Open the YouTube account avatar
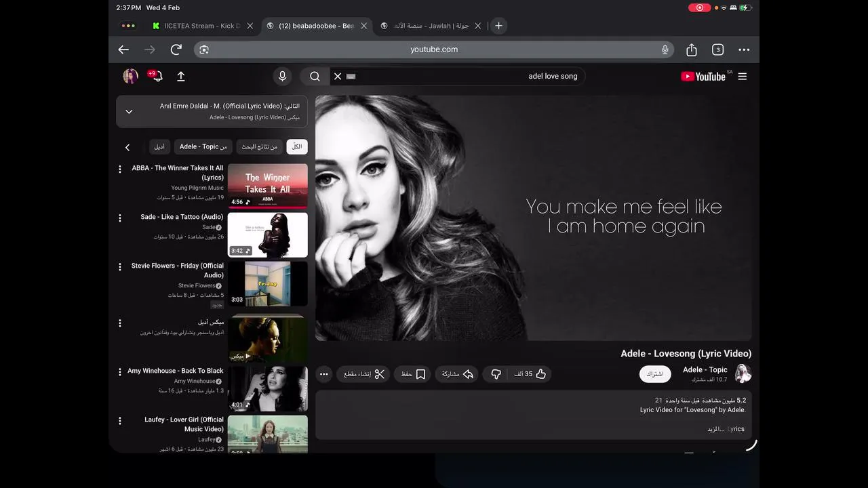This screenshot has width=868, height=488. 130,76
